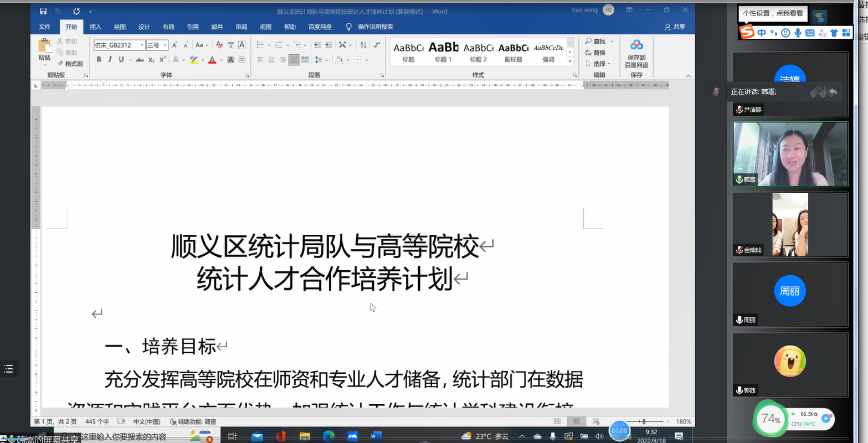This screenshot has height=443, width=868.
Task: Open Word from the Windows taskbar
Action: (376, 436)
